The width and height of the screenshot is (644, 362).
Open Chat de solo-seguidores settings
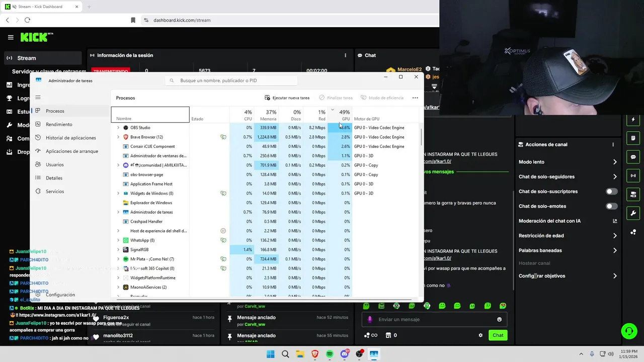(568, 176)
